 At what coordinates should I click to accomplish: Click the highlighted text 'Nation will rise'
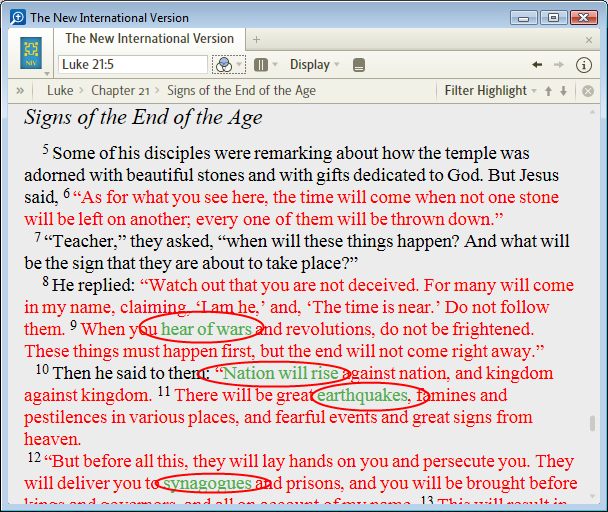click(281, 373)
